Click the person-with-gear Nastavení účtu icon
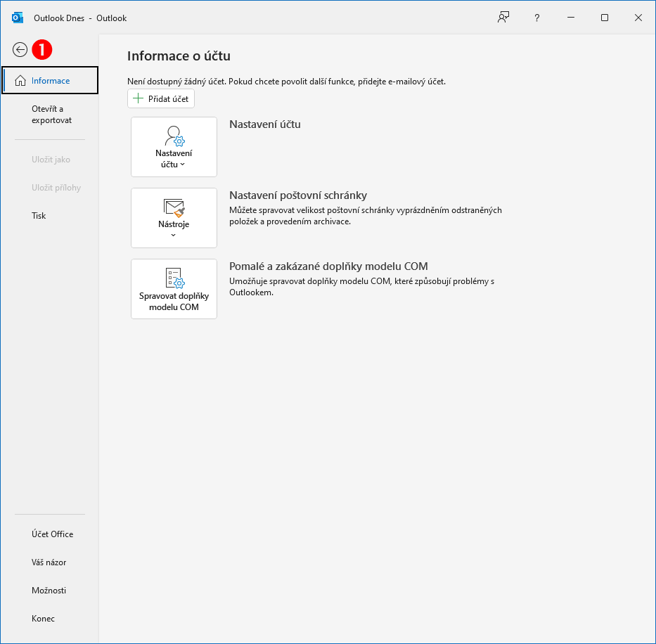 pyautogui.click(x=174, y=136)
